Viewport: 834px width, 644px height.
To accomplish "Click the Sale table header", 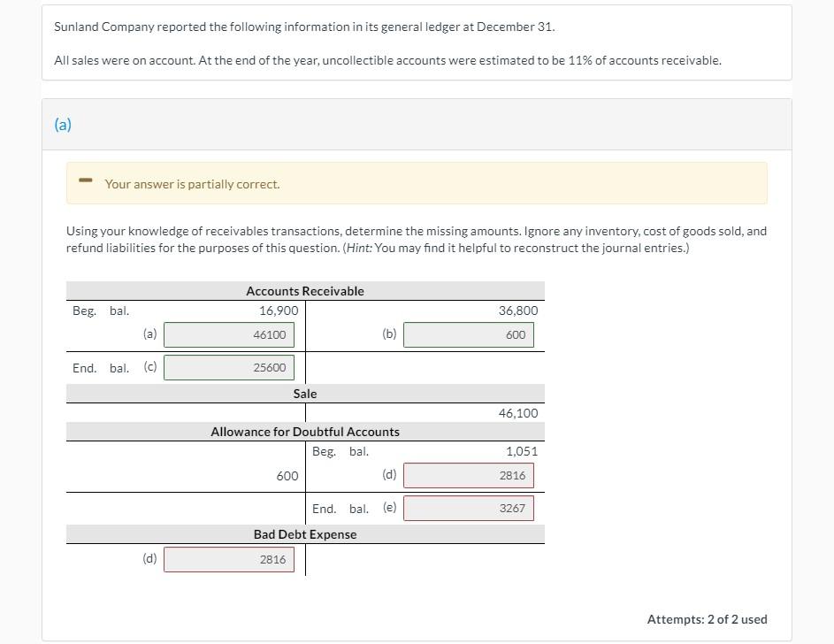I will (304, 393).
